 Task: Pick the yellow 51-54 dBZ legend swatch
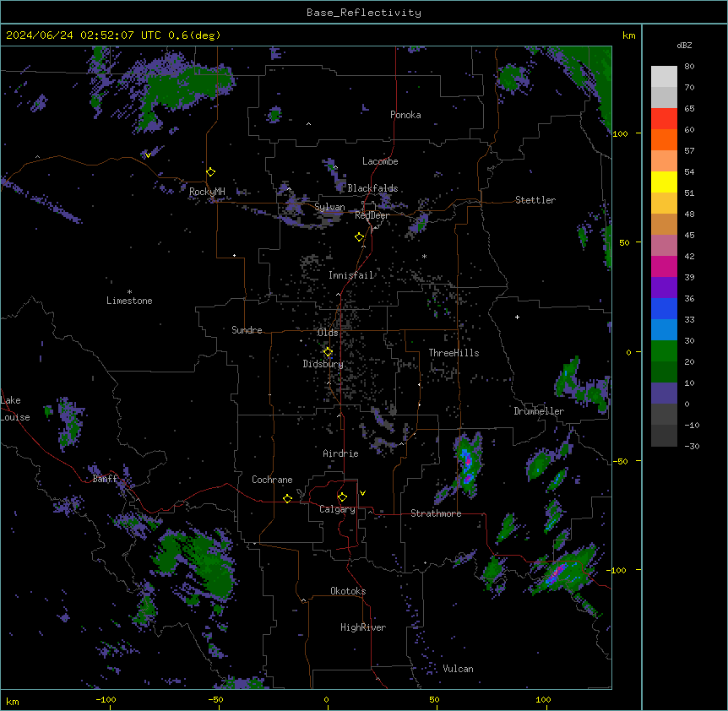click(x=664, y=182)
